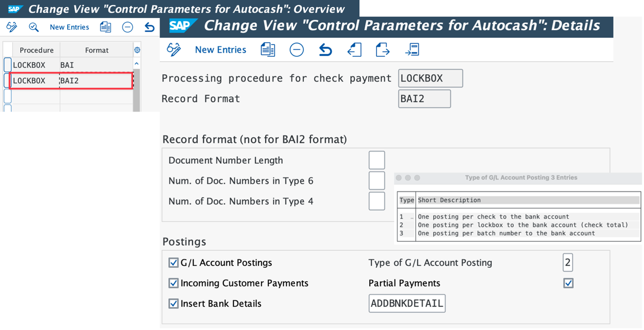Click the Delete entry icon in Details toolbar
The image size is (644, 330).
[297, 50]
